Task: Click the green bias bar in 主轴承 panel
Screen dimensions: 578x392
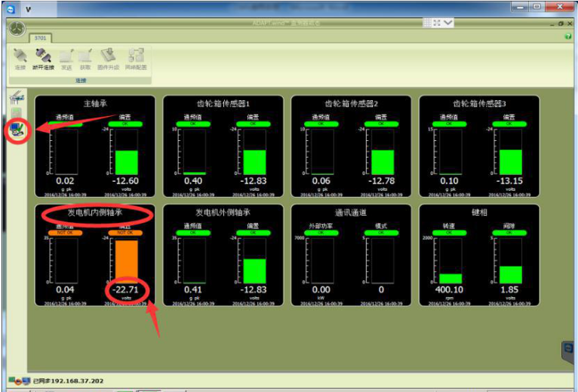Action: click(127, 163)
